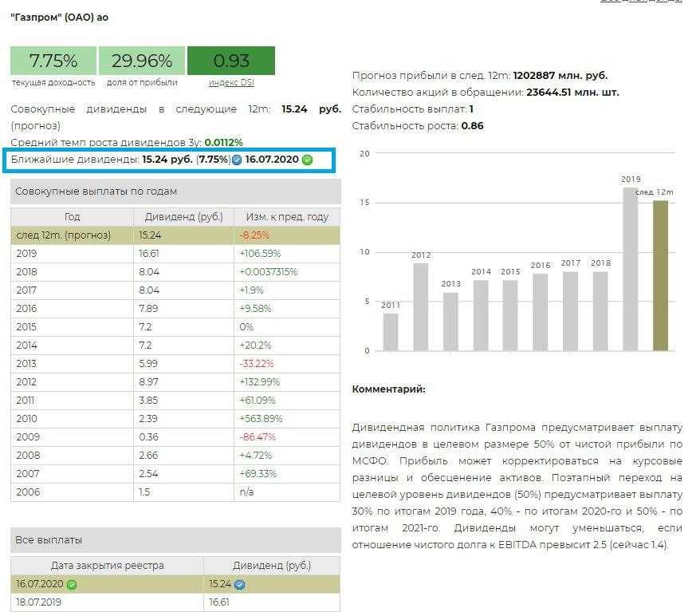Click the Комментарий: heading

(x=389, y=389)
